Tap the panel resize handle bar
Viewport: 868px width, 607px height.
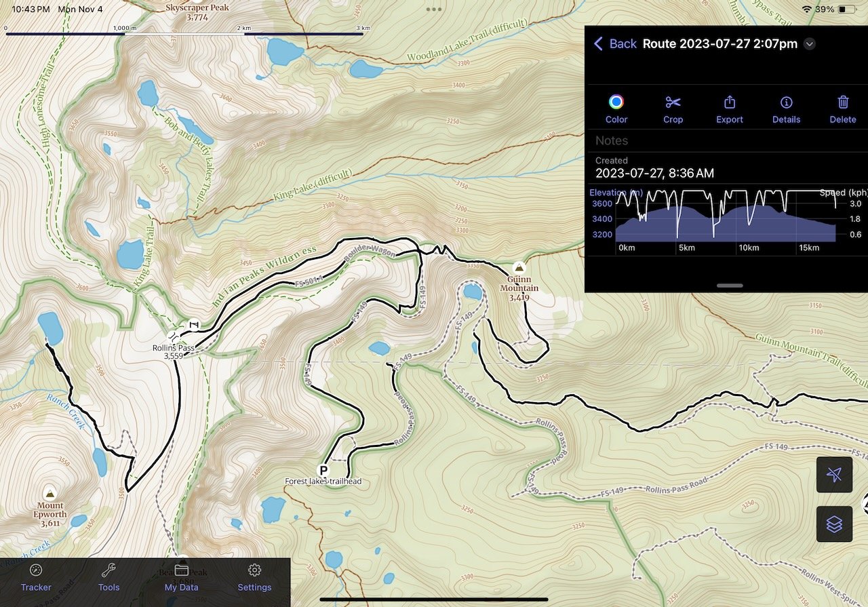(730, 286)
